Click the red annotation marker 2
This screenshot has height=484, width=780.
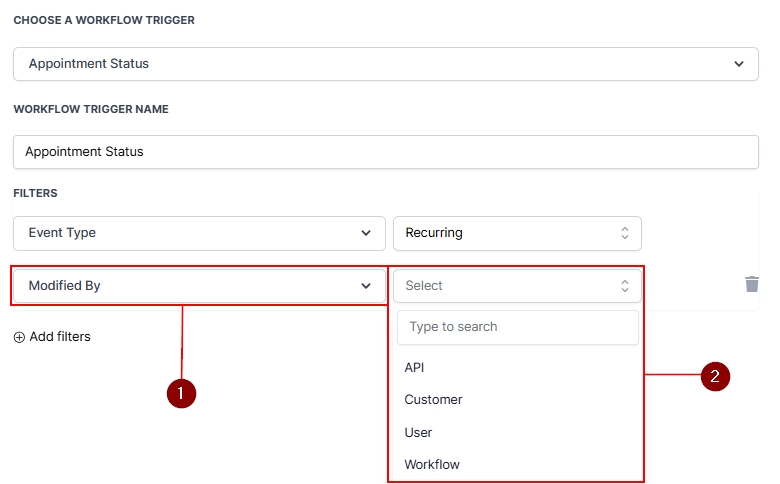(714, 376)
